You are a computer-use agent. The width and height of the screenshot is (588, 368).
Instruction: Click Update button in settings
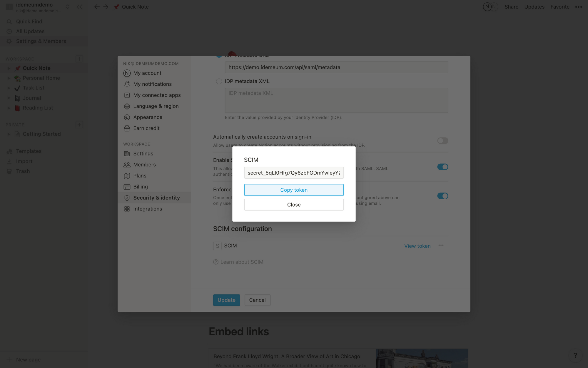[226, 300]
